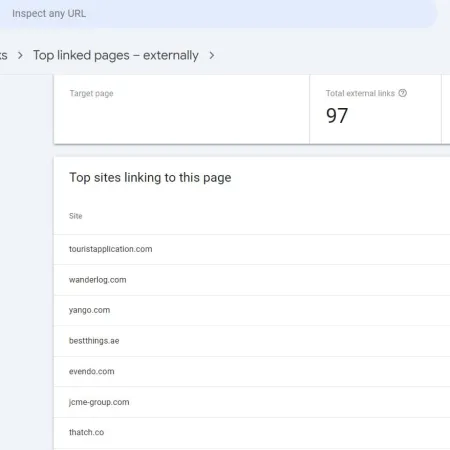Click the chevron before Top linked pages breadcrumb
This screenshot has width=450, height=450.
click(x=20, y=55)
